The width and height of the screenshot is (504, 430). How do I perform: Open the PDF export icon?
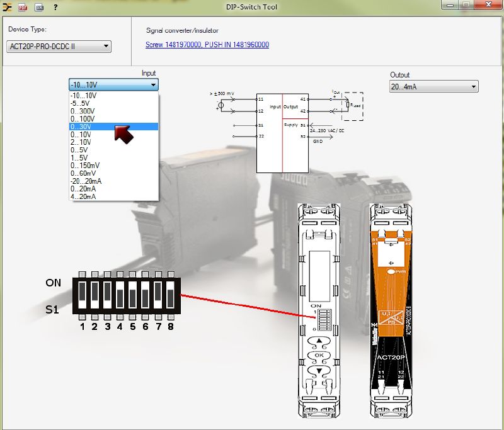click(x=24, y=8)
